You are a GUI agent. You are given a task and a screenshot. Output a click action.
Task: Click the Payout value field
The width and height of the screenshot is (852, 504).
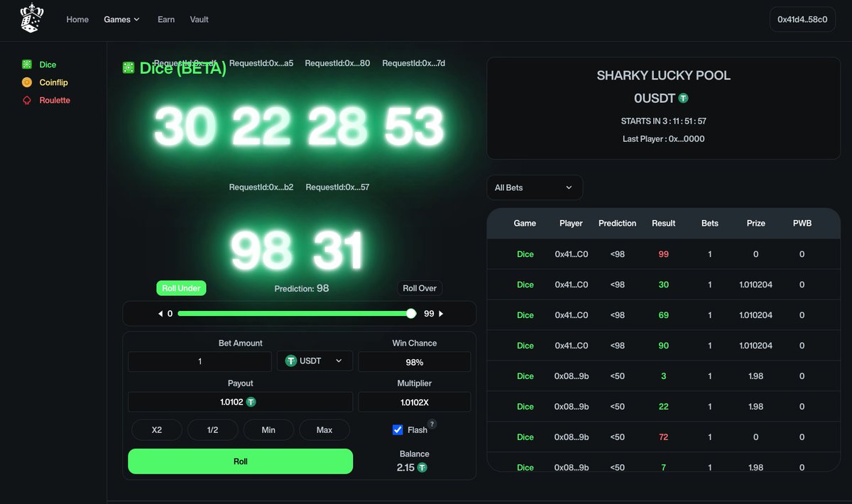(x=240, y=402)
